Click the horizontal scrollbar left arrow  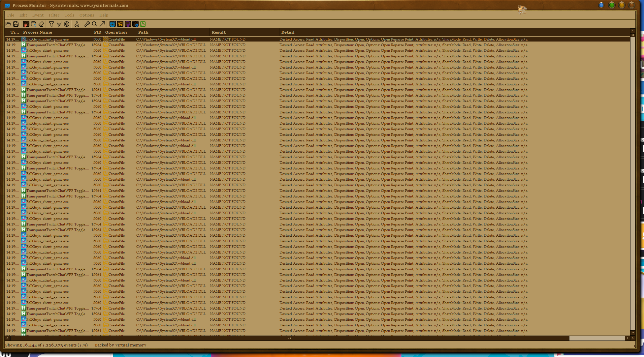tap(7, 338)
